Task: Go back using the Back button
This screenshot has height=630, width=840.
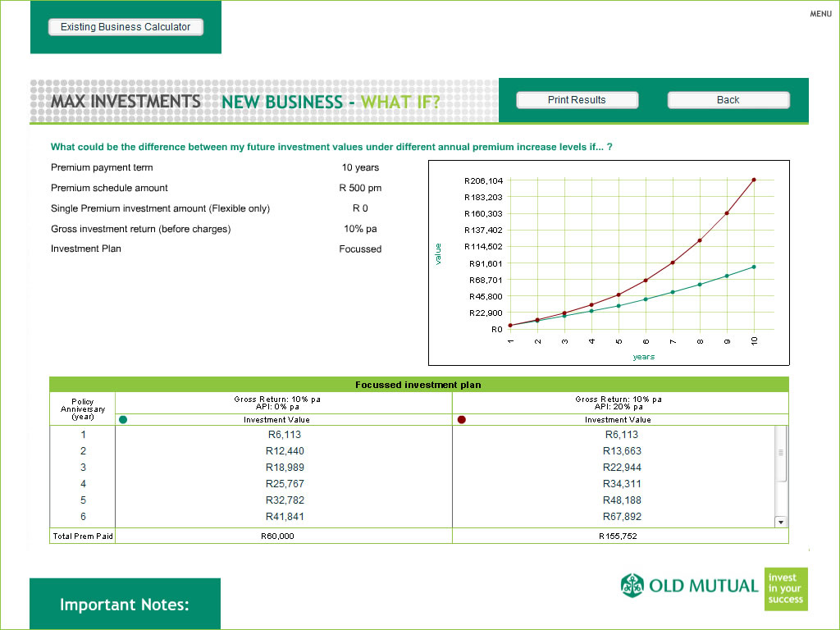Action: click(728, 100)
